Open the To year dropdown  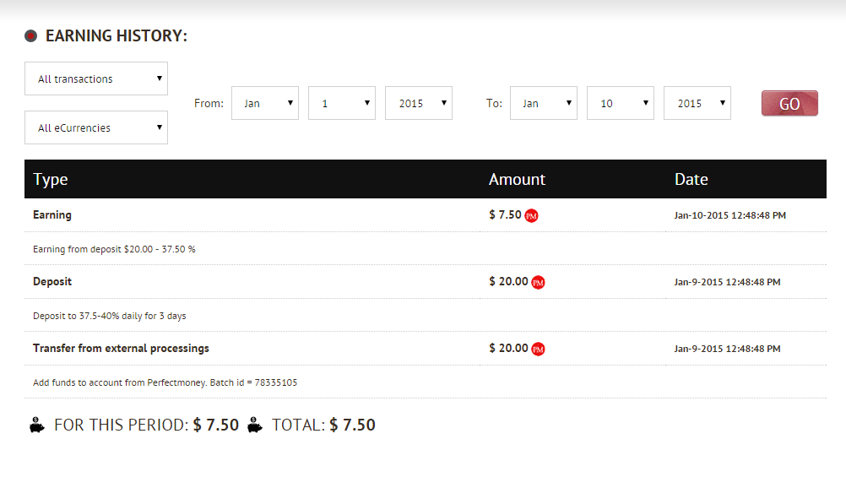[697, 103]
